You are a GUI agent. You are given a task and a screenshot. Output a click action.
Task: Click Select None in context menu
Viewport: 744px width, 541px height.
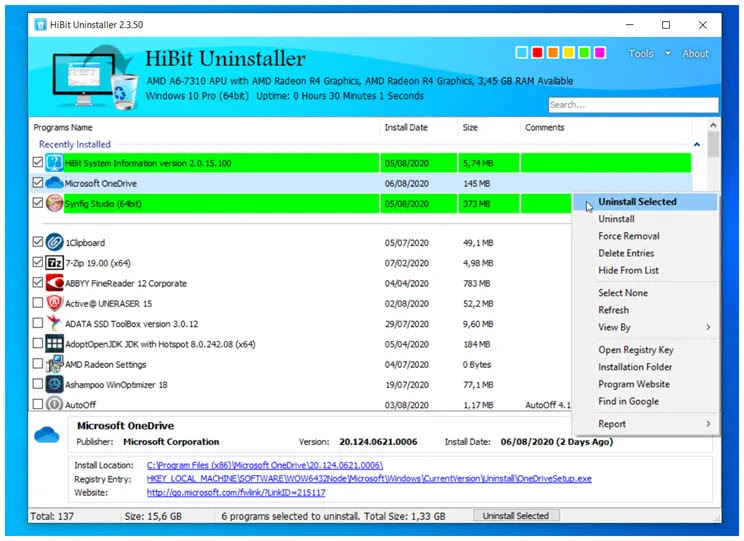[x=645, y=293]
